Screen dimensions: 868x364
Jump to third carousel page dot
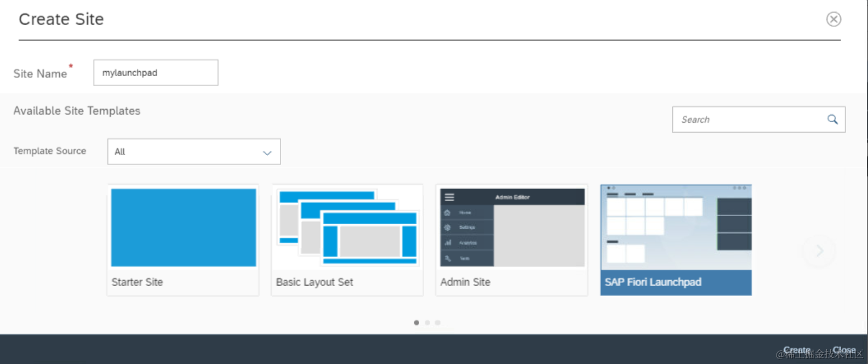pos(437,323)
